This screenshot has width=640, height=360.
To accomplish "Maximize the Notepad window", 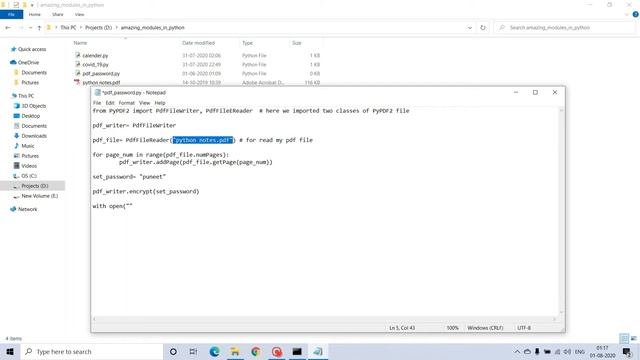I will [x=535, y=93].
